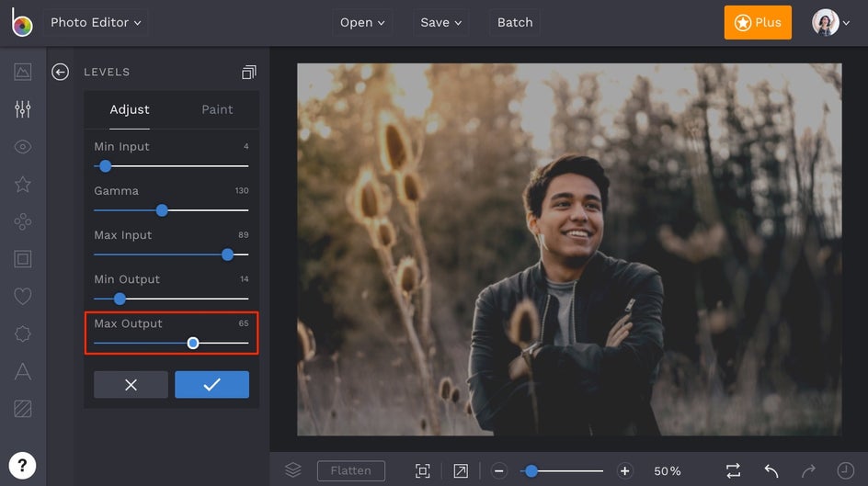The height and width of the screenshot is (486, 868).
Task: Click the Batch button
Action: (x=515, y=22)
